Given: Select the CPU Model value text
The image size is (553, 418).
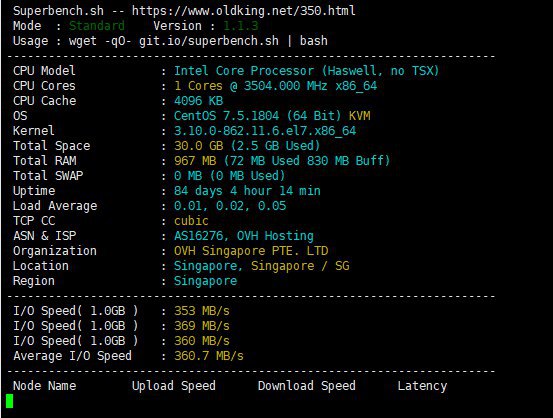Looking at the screenshot, I should tap(306, 71).
